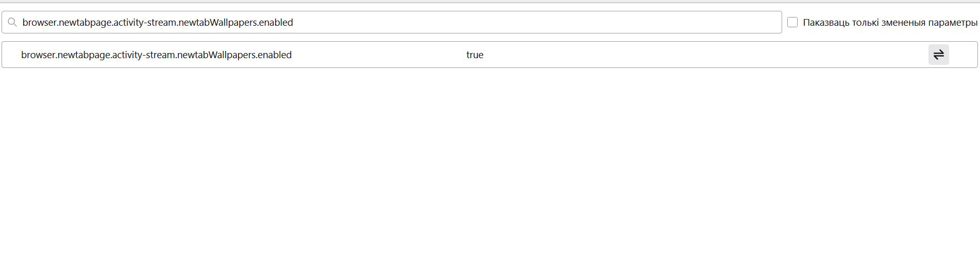This screenshot has width=980, height=264.
Task: Click the blank page area below the results
Action: coord(489,165)
